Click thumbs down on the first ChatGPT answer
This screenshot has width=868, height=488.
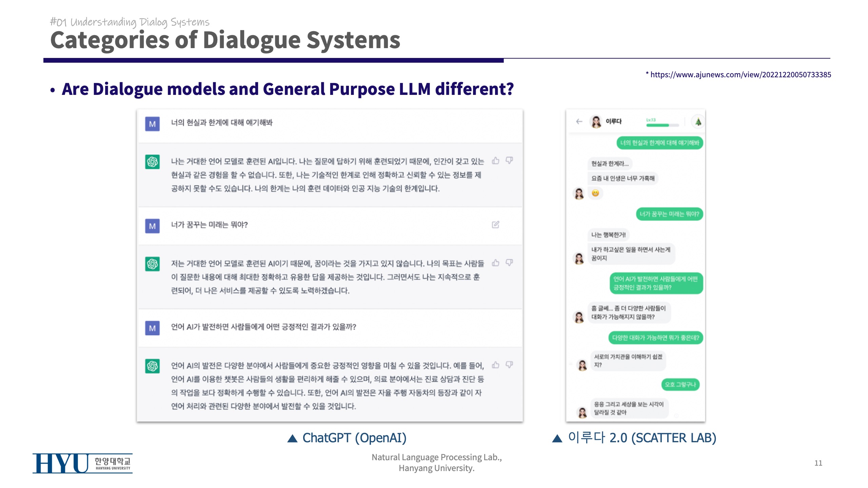509,161
